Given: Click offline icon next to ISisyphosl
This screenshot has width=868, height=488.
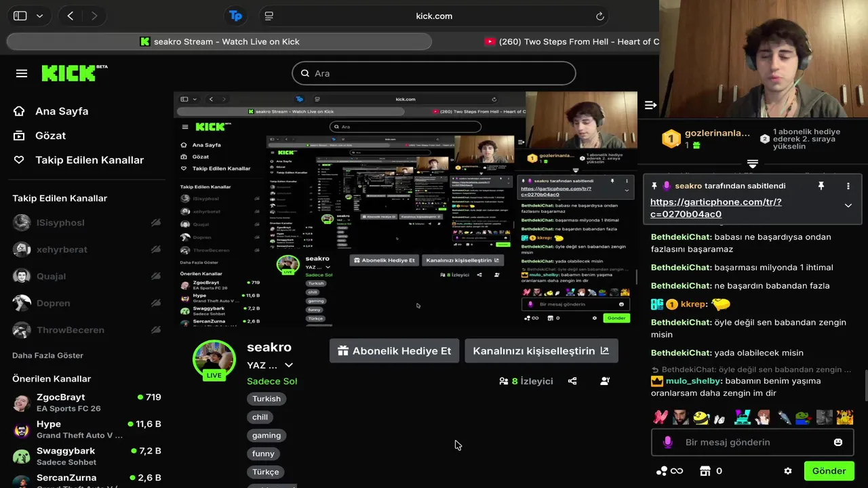Looking at the screenshot, I should (x=155, y=222).
